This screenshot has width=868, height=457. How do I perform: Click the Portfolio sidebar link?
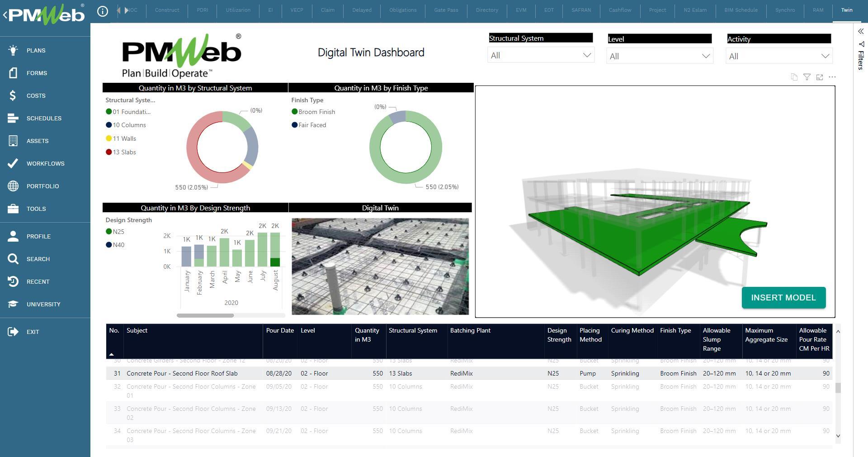pos(42,186)
